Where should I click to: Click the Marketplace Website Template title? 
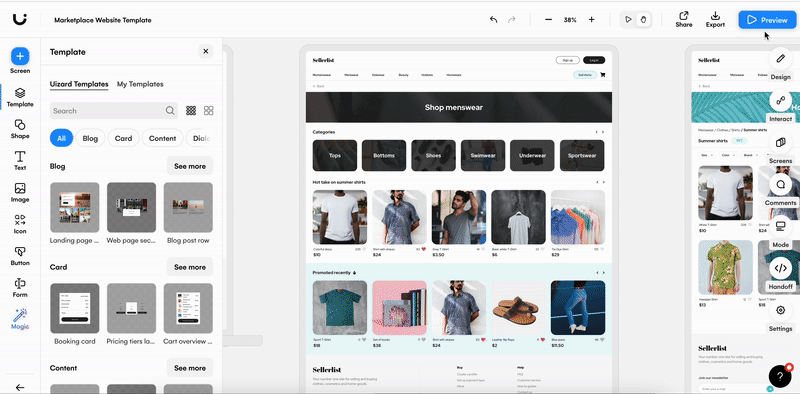click(x=103, y=20)
